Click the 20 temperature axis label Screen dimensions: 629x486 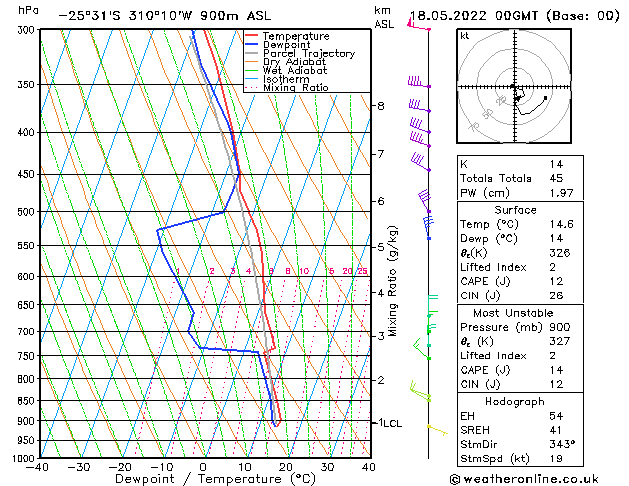pos(286,468)
